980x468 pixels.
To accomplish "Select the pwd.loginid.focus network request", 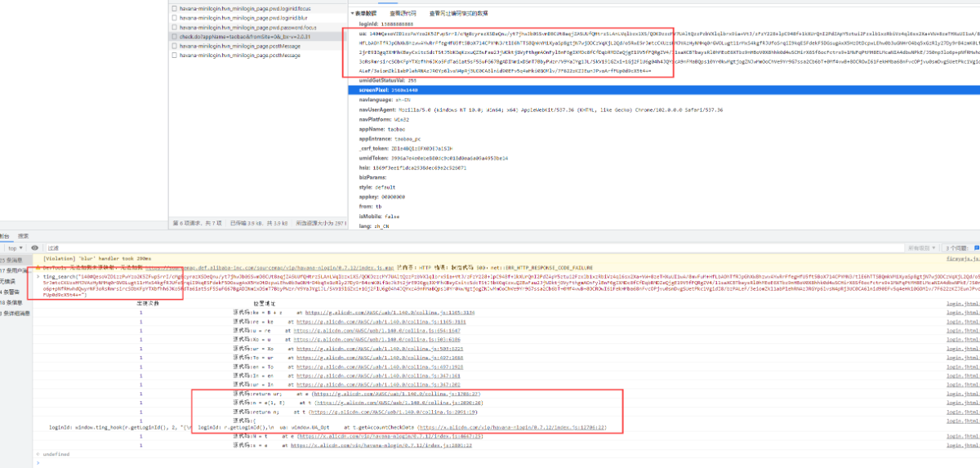I will (256, 7).
